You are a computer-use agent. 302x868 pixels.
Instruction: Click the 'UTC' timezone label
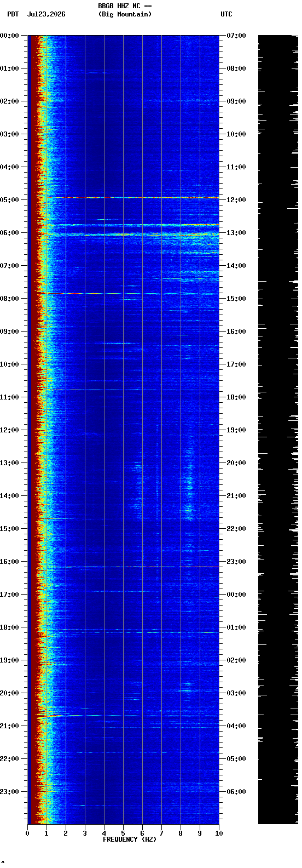tap(226, 14)
